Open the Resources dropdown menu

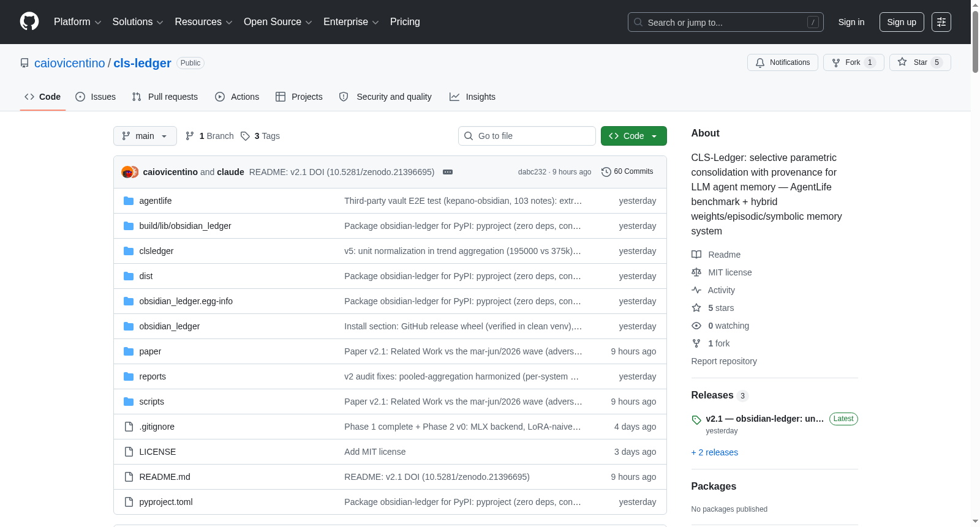(x=203, y=22)
